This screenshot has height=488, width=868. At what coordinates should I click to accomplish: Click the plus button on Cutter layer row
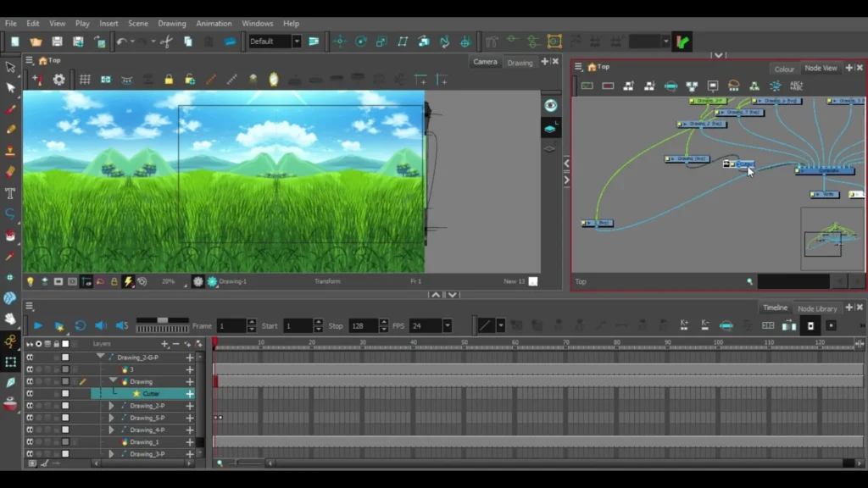tap(190, 394)
